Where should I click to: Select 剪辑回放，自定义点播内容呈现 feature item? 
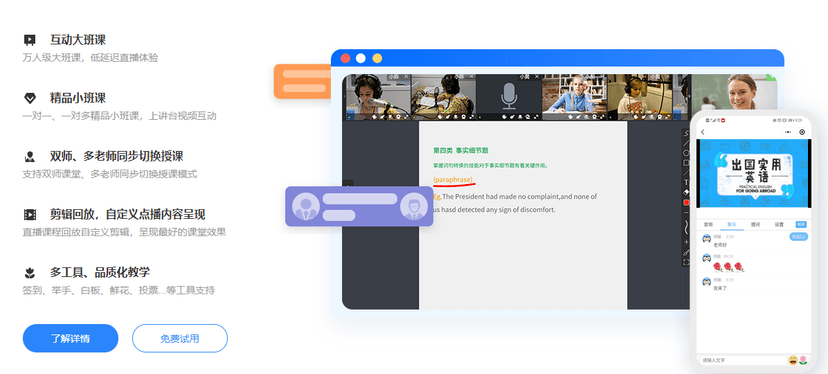pyautogui.click(x=127, y=214)
